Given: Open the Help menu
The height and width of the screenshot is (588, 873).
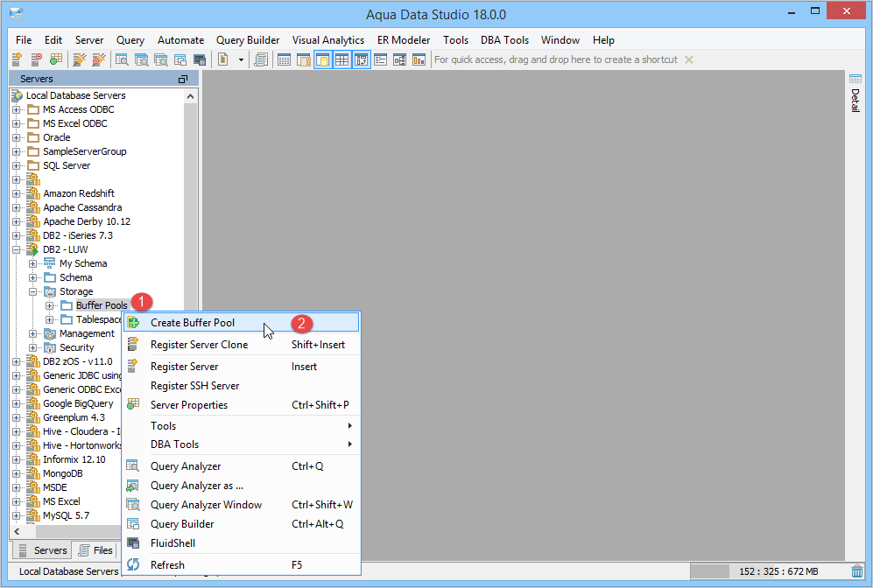Looking at the screenshot, I should click(x=603, y=40).
